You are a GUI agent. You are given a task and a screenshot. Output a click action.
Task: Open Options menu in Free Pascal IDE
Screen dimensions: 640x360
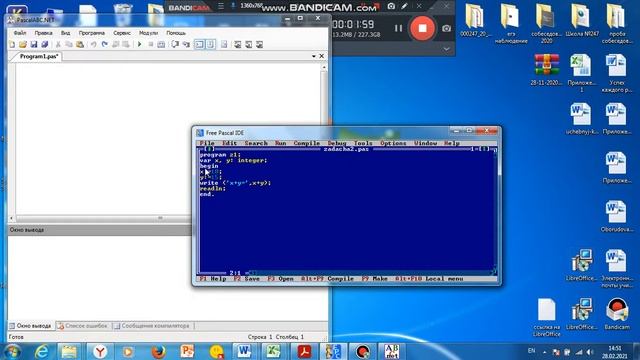[393, 143]
